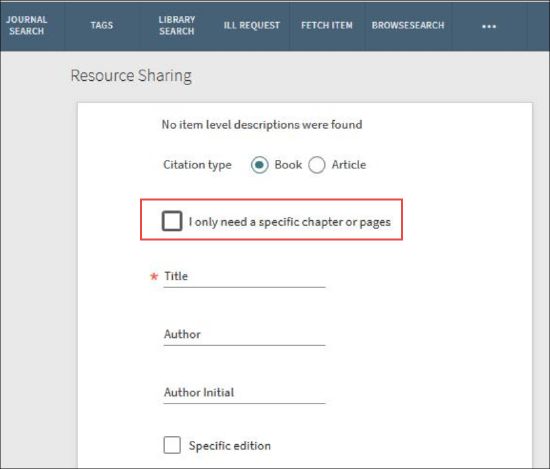Expand the three-dot more menu
Image resolution: width=550 pixels, height=469 pixels.
click(489, 26)
